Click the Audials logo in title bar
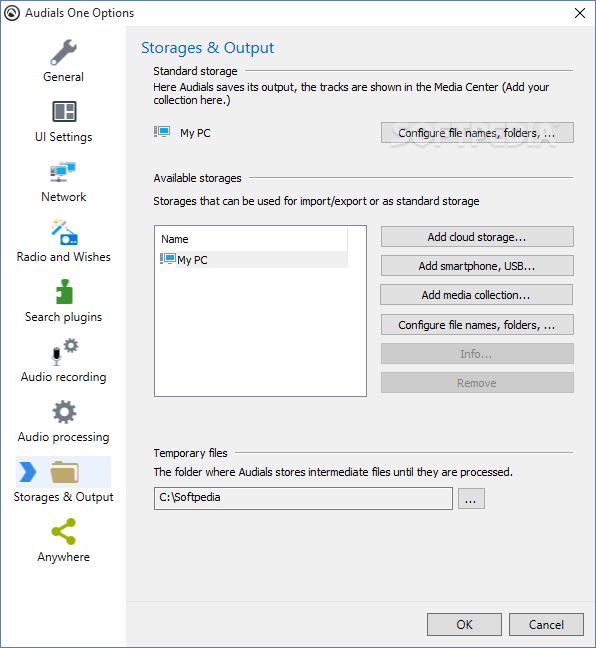This screenshot has height=648, width=596. (12, 13)
